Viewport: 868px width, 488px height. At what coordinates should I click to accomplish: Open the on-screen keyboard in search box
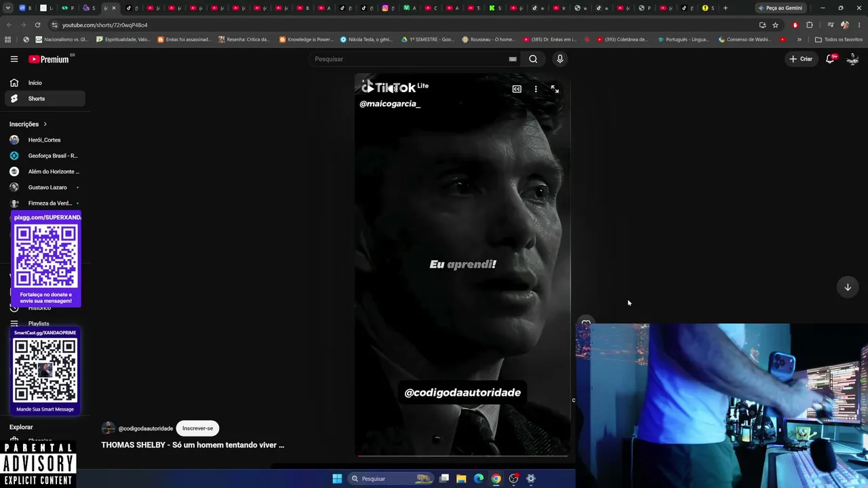coord(513,59)
